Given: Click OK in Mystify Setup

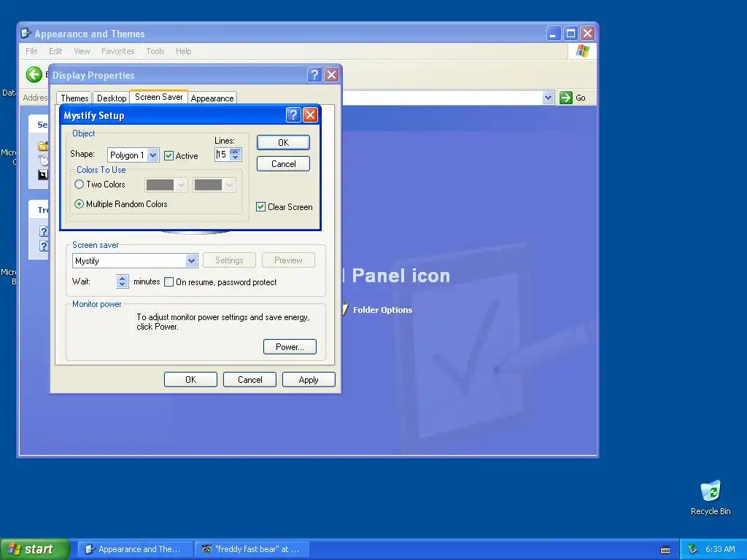Looking at the screenshot, I should tap(284, 142).
